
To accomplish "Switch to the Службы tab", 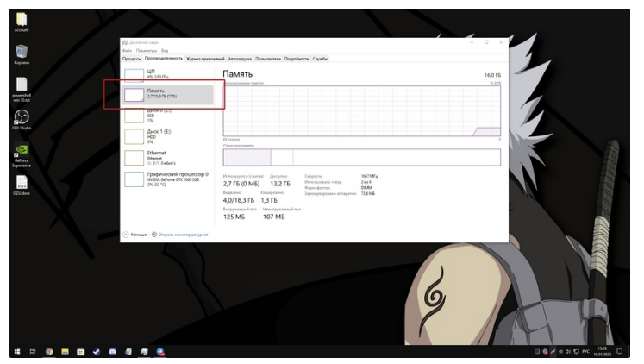I will tap(321, 59).
